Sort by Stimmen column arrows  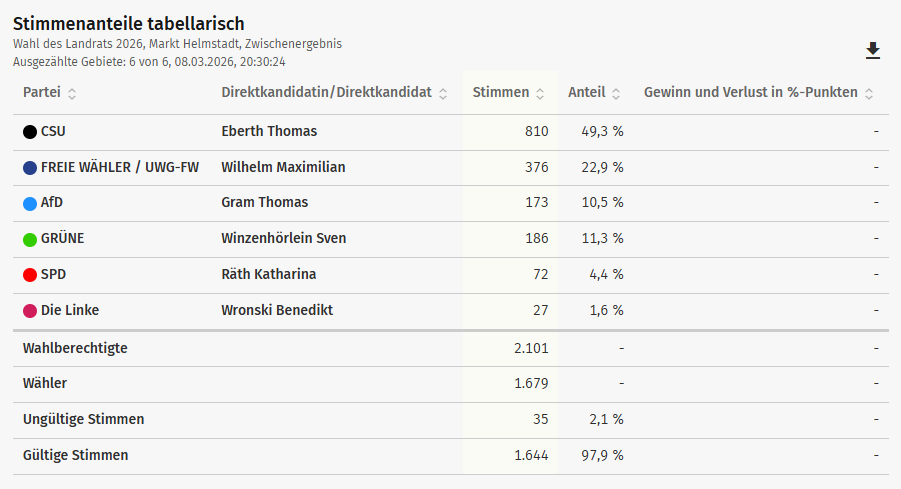click(x=540, y=93)
